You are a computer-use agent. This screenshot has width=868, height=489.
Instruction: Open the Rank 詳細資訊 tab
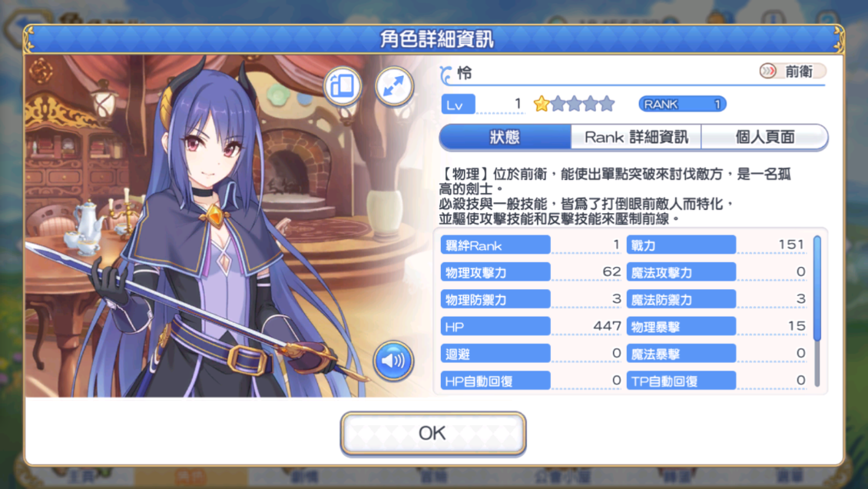636,137
